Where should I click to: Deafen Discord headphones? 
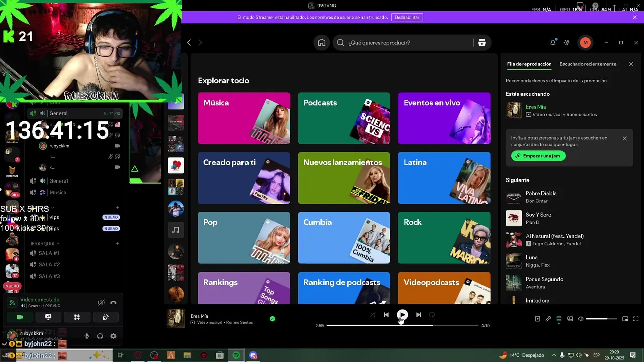tap(100, 336)
